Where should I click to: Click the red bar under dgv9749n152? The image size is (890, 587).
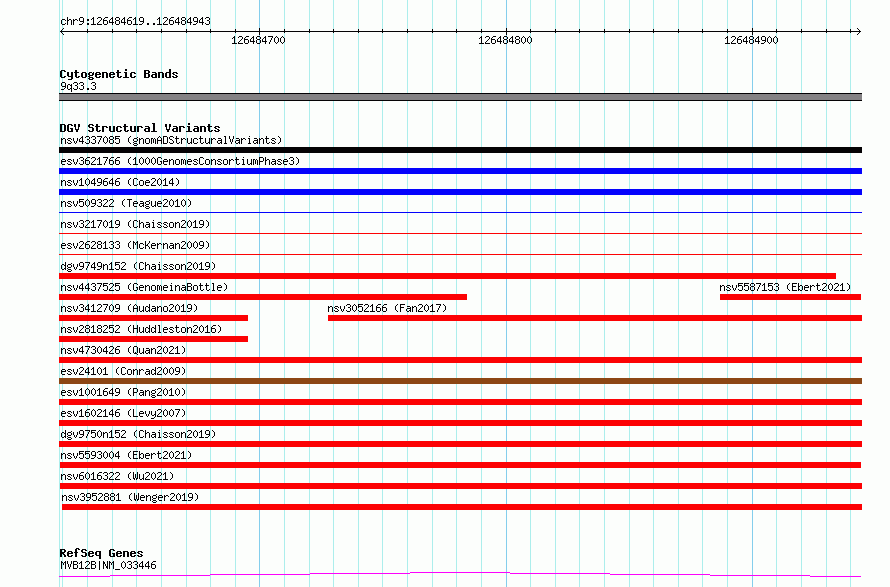(x=447, y=276)
